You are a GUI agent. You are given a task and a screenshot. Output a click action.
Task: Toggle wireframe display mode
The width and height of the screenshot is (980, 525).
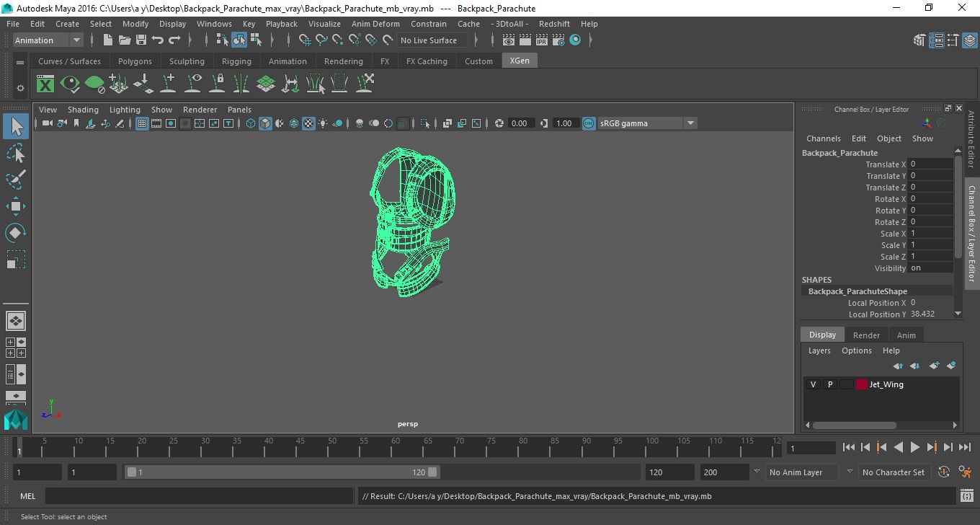click(251, 123)
